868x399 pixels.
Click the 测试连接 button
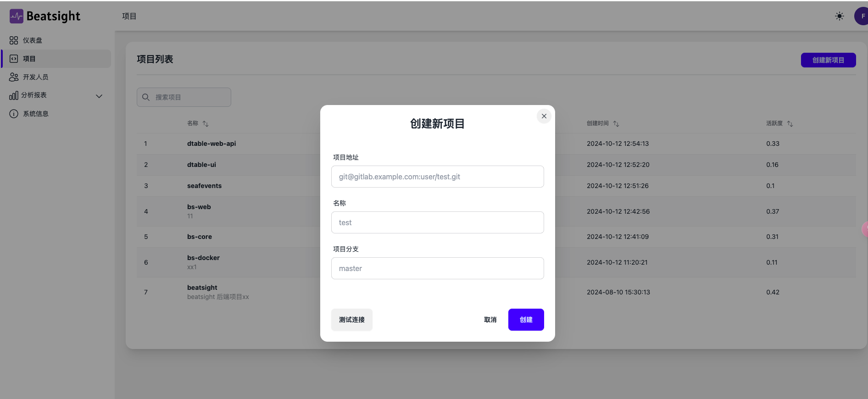[x=351, y=320]
